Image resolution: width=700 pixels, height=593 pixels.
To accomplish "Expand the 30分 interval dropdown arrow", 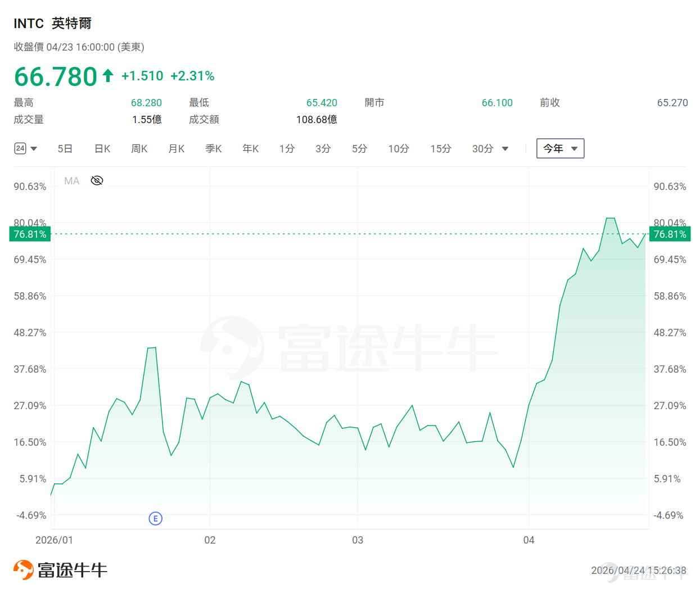I will click(505, 149).
